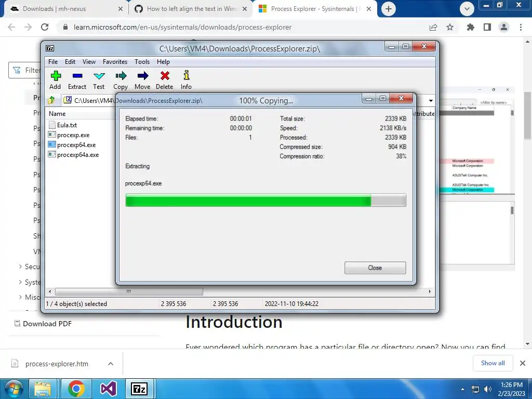Click the Extract toolbar icon
Screen dimensions: 532x399
[x=77, y=76]
